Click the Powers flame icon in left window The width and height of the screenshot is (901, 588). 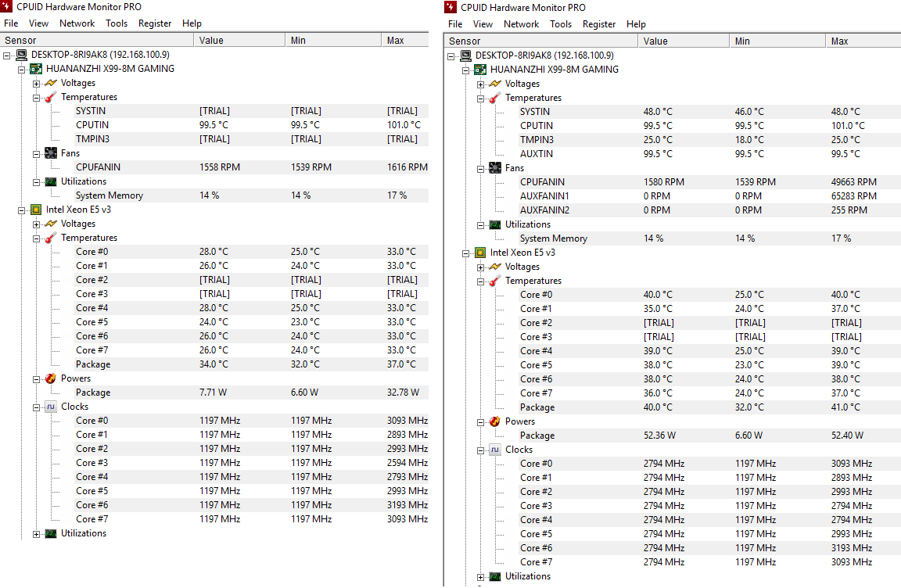(x=51, y=378)
